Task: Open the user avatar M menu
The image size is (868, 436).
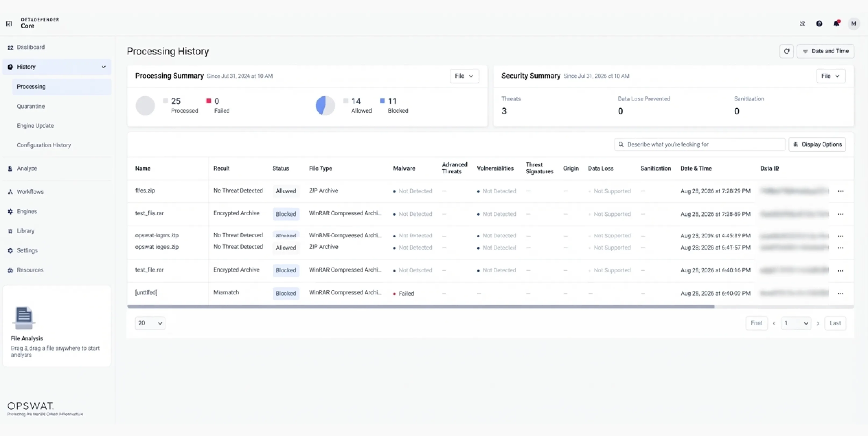Action: (853, 24)
